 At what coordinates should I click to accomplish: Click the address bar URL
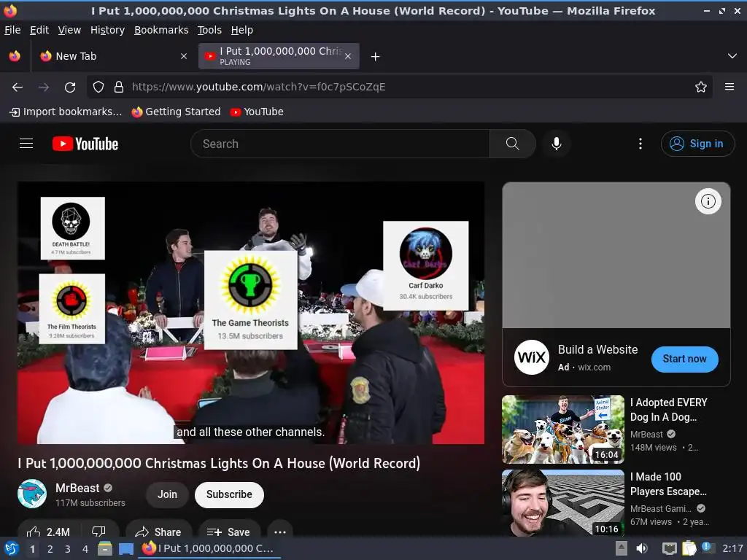(x=259, y=87)
